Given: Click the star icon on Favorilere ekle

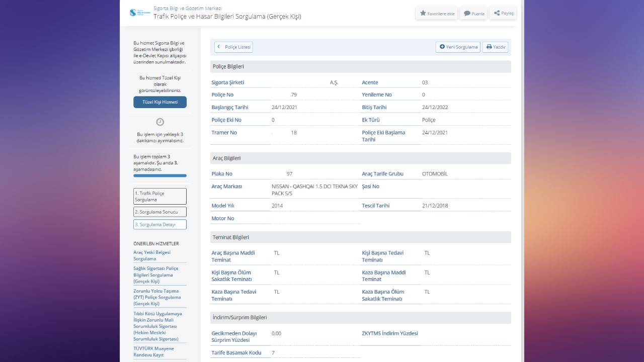Looking at the screenshot, I should [x=423, y=14].
